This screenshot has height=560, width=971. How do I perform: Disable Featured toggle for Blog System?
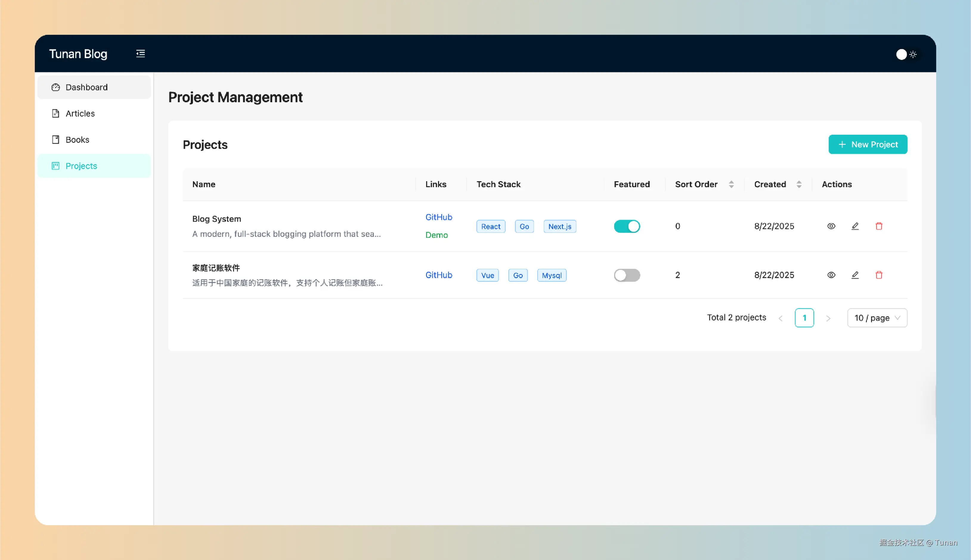click(627, 226)
